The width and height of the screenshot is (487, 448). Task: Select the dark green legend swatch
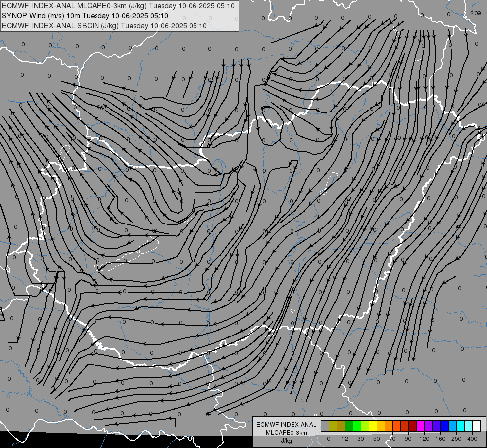(x=349, y=426)
